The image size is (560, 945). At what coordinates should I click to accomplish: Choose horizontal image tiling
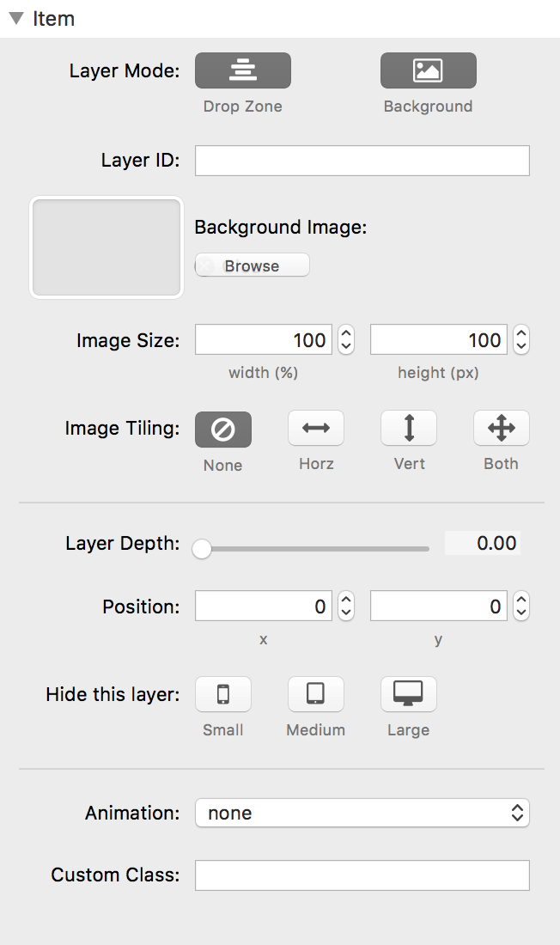316,428
